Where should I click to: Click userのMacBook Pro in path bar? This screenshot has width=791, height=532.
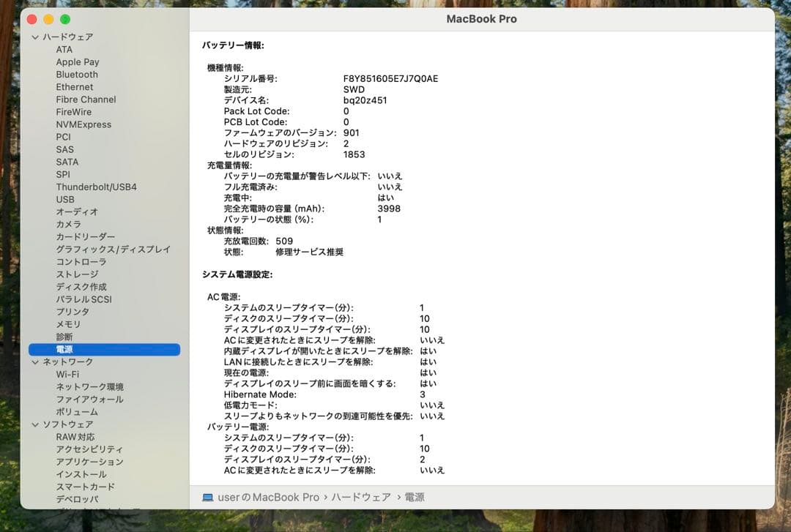coord(268,498)
